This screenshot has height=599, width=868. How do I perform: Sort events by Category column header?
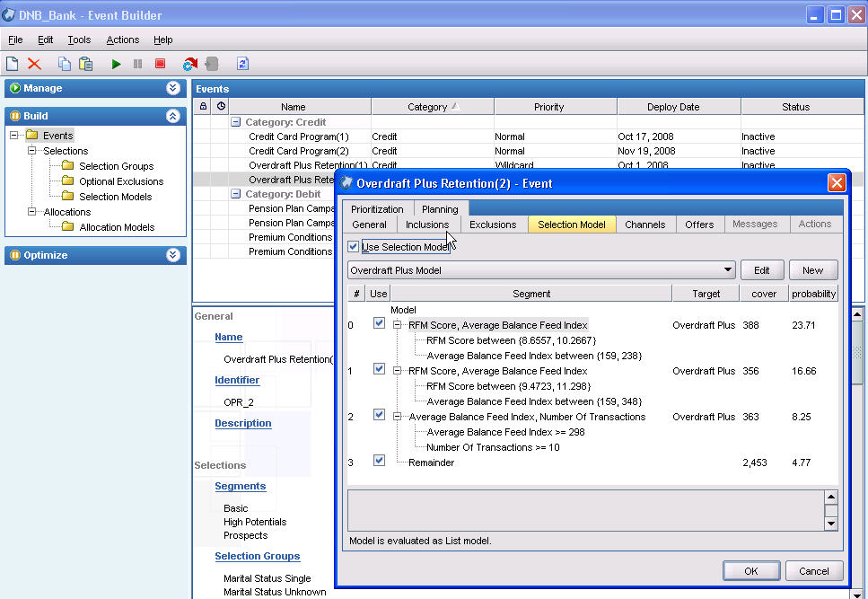click(433, 107)
